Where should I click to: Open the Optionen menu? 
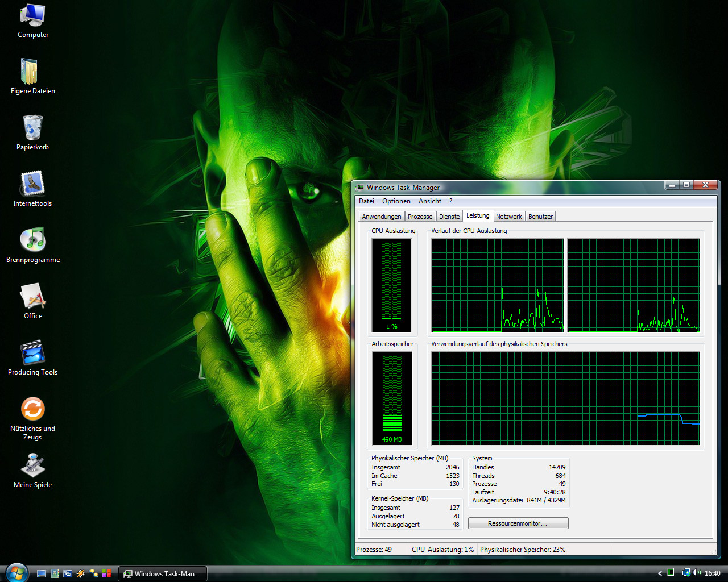tap(396, 201)
